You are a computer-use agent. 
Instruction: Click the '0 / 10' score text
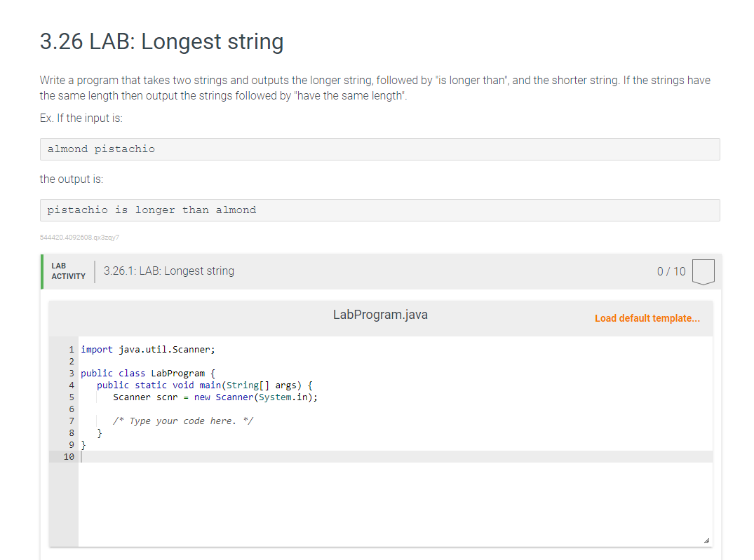(x=671, y=271)
